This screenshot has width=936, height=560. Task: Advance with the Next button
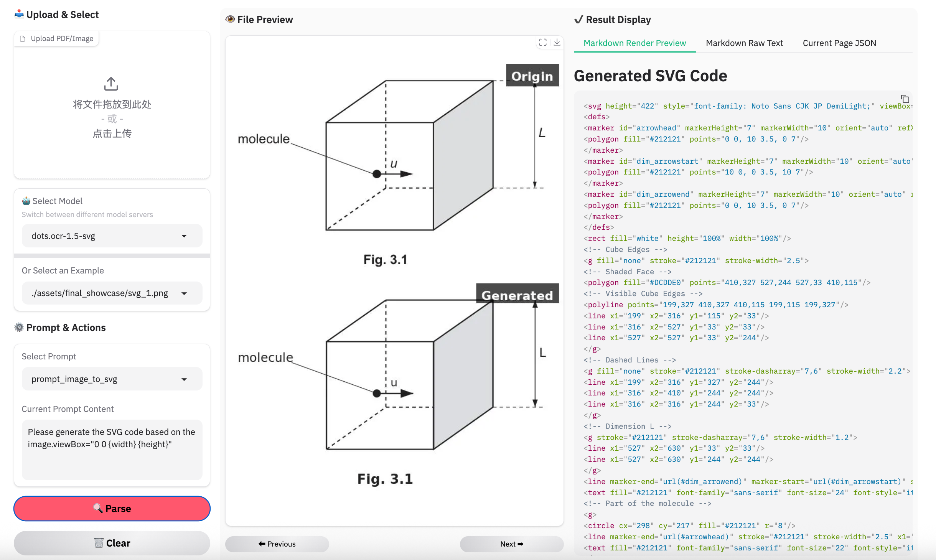[511, 544]
